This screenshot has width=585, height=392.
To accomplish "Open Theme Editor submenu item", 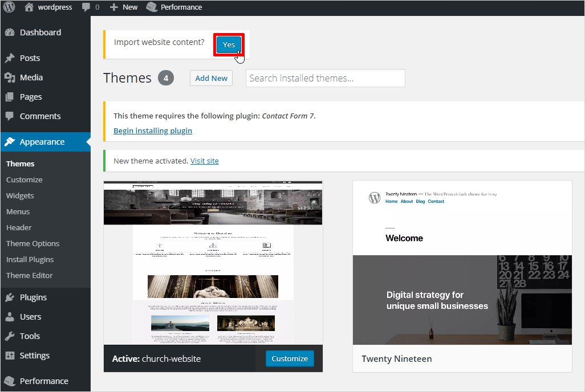I will click(30, 275).
